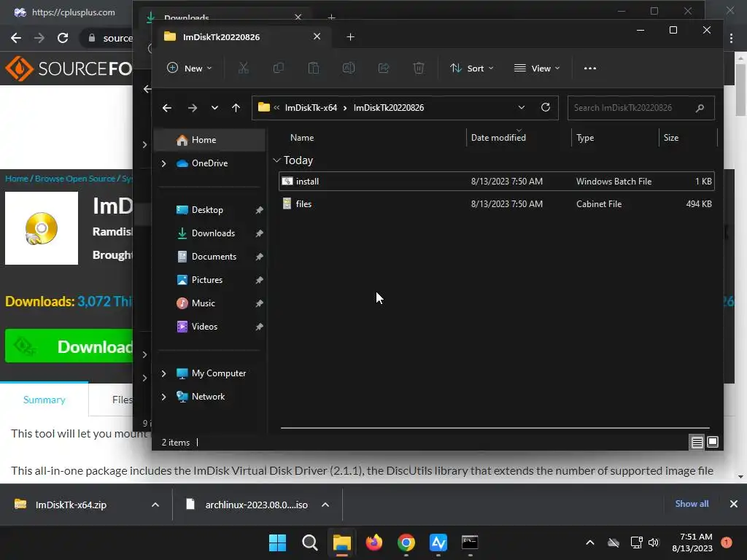Select OneDrive in navigation pane
The image size is (747, 560).
[x=210, y=163]
